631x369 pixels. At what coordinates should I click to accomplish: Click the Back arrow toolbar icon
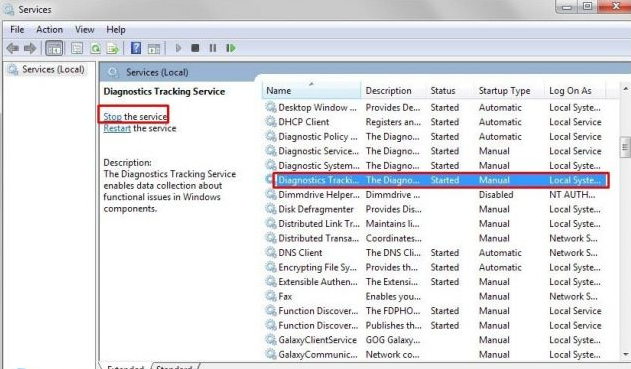(12, 48)
